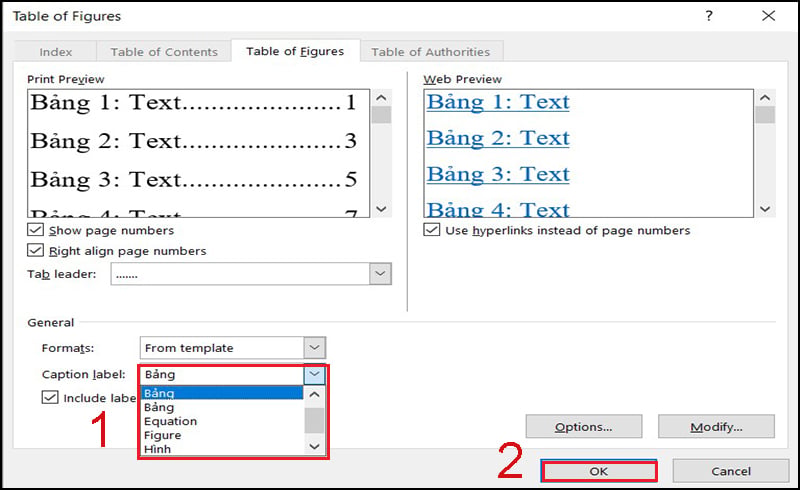Expand the Formats dropdown
The width and height of the screenshot is (800, 490).
pos(314,348)
